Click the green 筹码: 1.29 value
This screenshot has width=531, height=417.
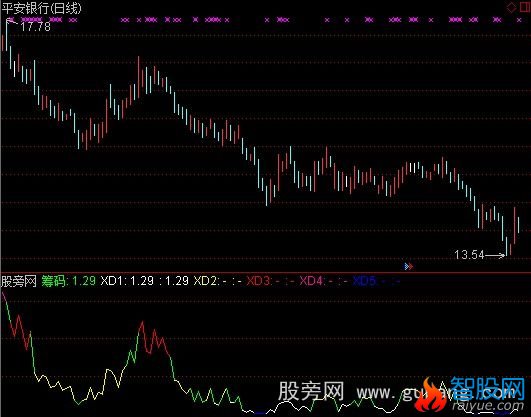(68, 281)
